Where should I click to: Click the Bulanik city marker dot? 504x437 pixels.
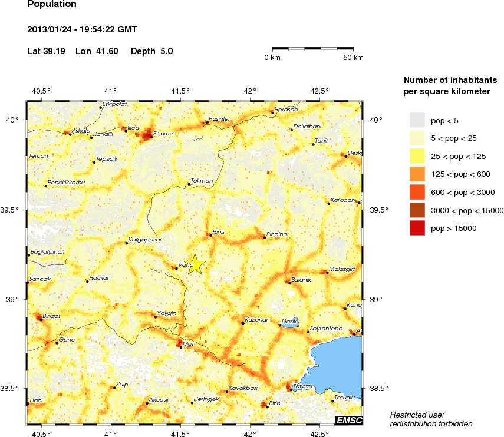[289, 283]
